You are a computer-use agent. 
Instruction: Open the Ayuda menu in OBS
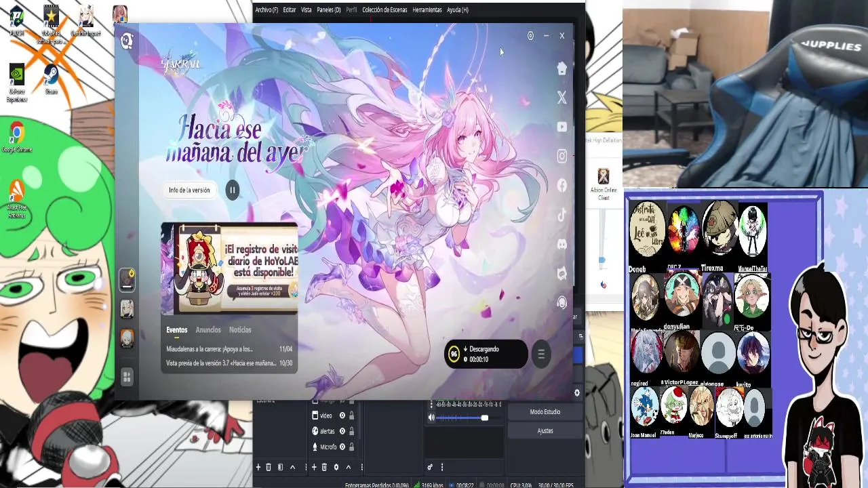click(458, 9)
